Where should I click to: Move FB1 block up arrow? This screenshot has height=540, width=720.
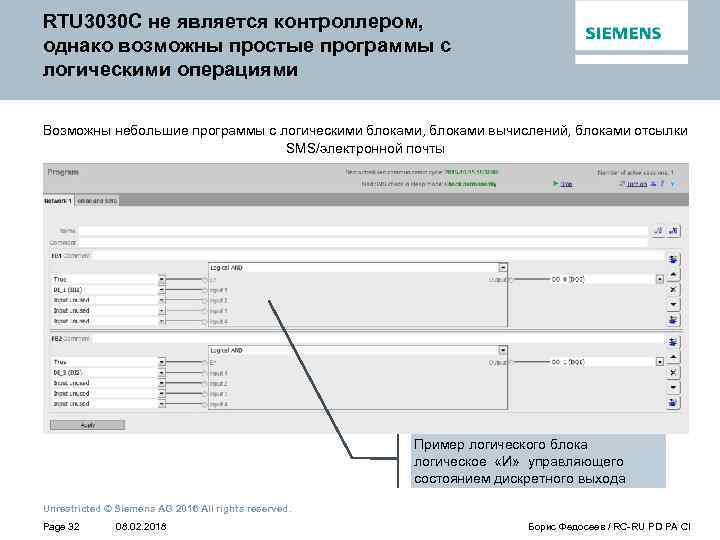click(x=673, y=275)
